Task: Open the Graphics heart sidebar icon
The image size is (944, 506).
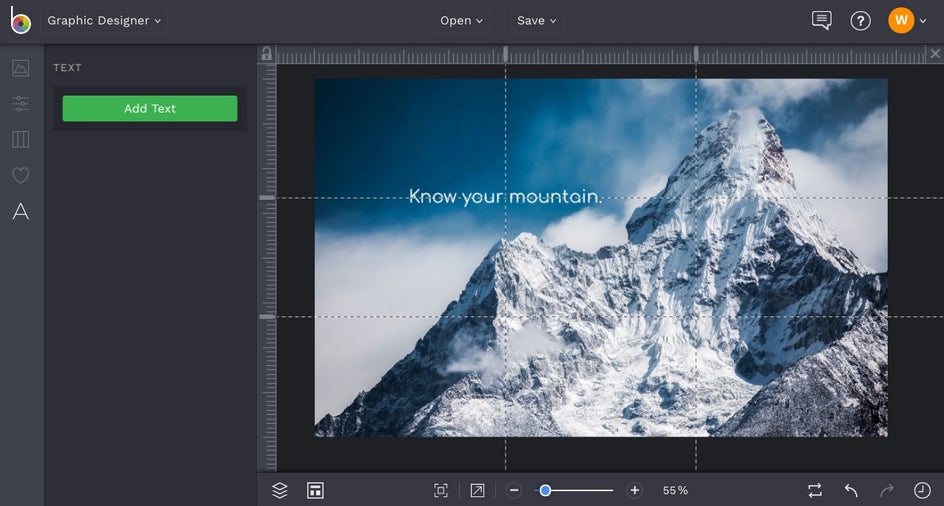Action: (20, 175)
